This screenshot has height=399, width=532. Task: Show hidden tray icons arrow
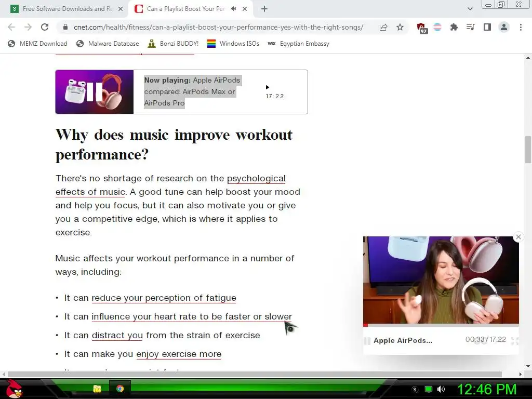415,390
